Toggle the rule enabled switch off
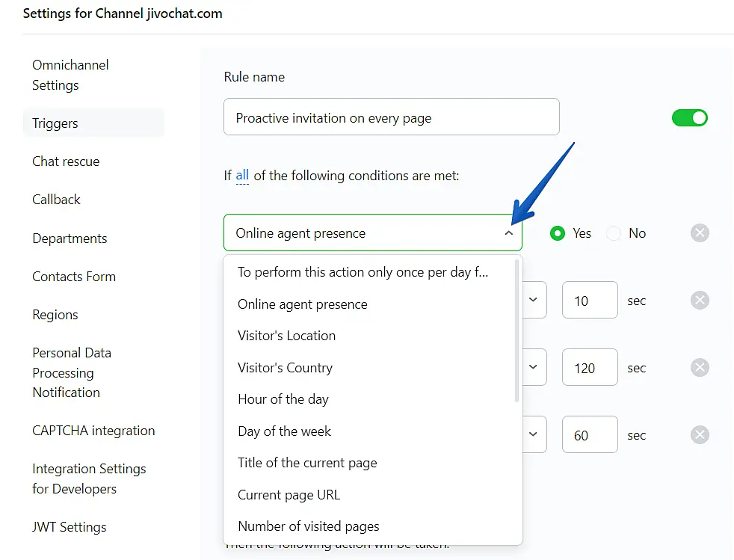Screen dimensions: 734x560 689,118
